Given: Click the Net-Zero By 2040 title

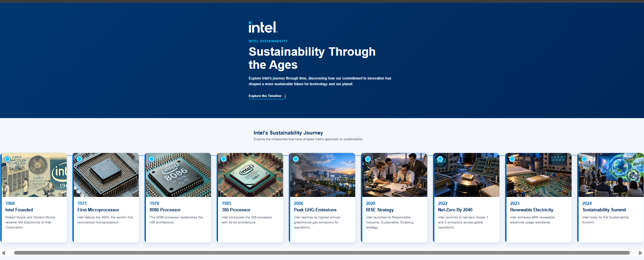Looking at the screenshot, I should (455, 210).
